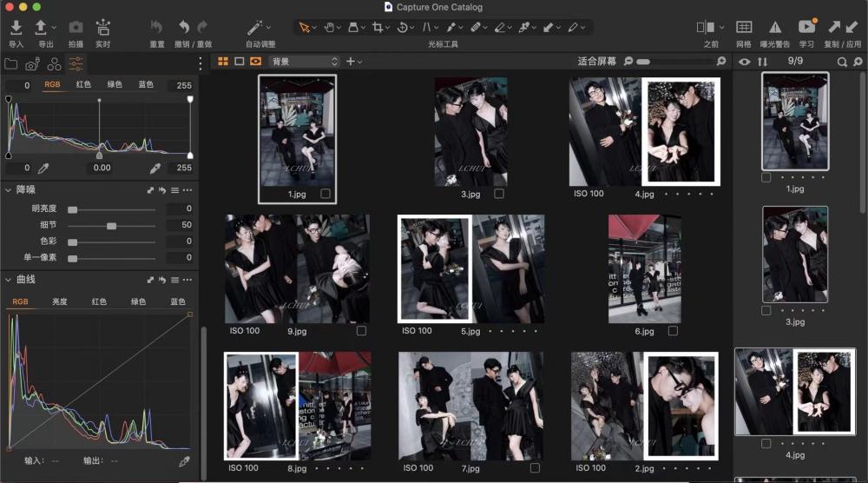Viewport: 868px width, 483px height.
Task: Toggle the Exposure Warning (曝光警告) icon
Action: pos(775,28)
